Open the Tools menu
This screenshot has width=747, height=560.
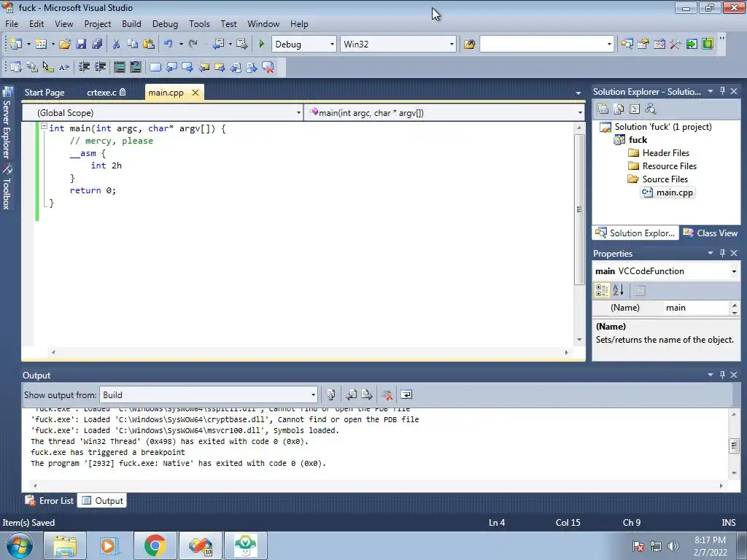[x=199, y=24]
